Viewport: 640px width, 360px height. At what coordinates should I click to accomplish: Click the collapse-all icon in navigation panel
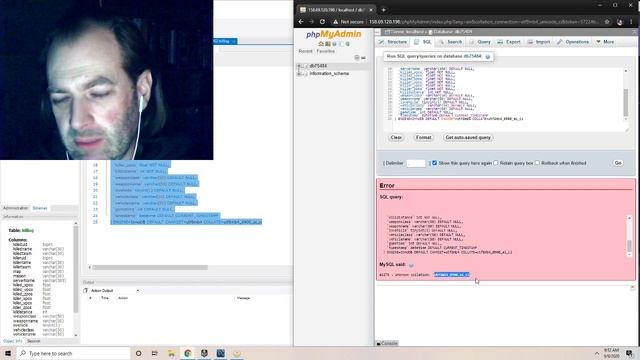357,58
